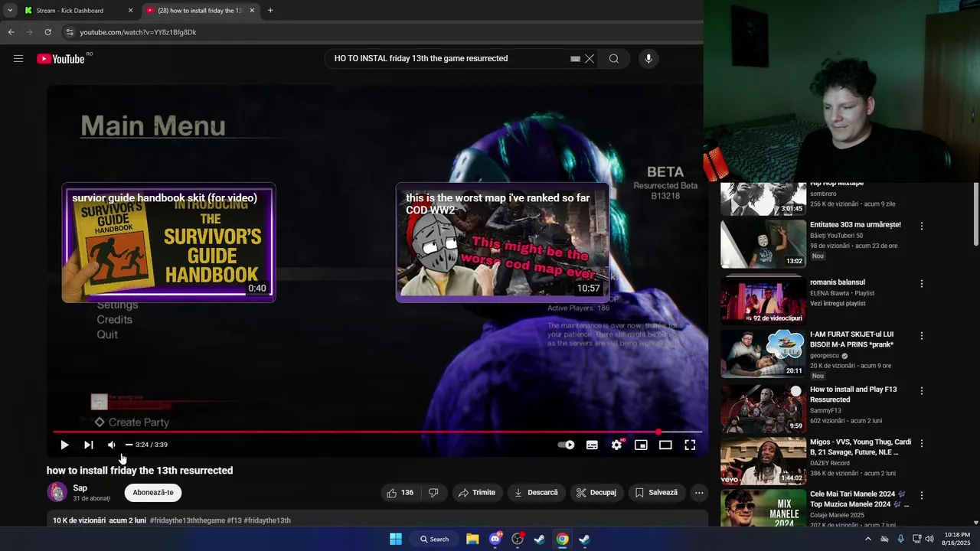The image size is (980, 551).
Task: Toggle the autoplay switch in the player
Action: tap(566, 445)
